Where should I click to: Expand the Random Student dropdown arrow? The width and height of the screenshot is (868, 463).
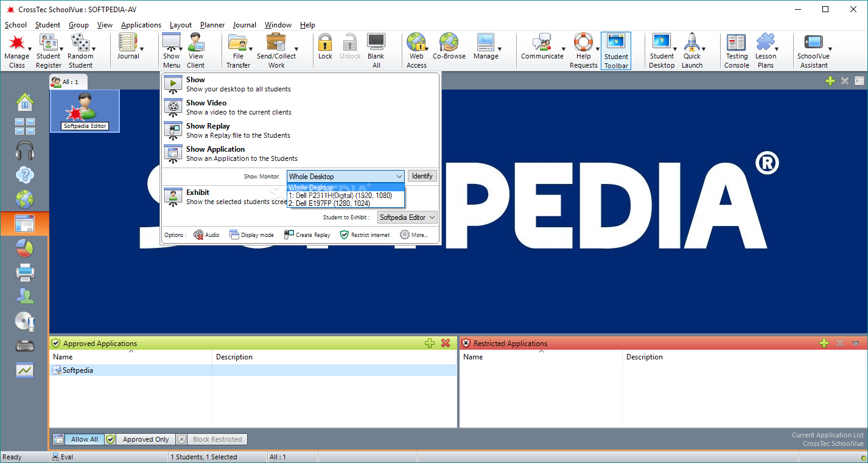[94, 49]
